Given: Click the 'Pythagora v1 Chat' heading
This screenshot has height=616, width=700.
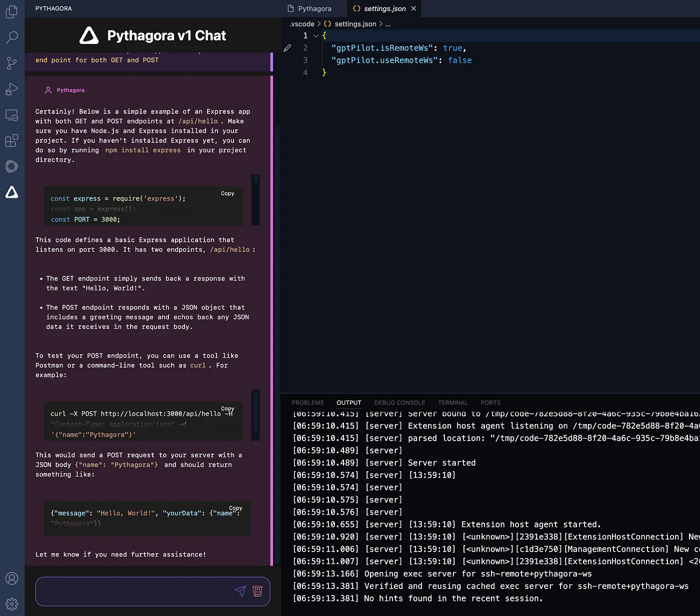Looking at the screenshot, I should 166,35.
